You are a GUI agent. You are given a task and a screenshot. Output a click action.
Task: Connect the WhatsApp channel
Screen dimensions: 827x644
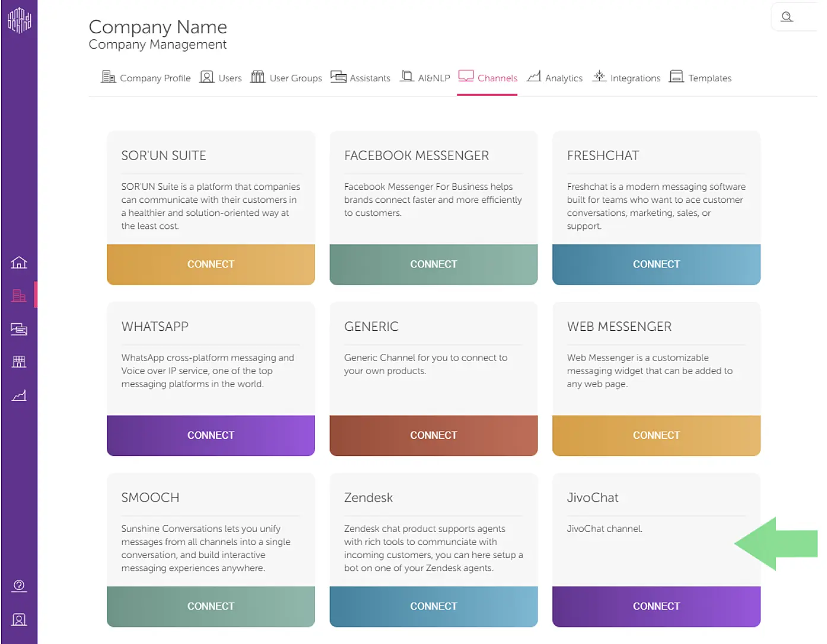pos(211,435)
